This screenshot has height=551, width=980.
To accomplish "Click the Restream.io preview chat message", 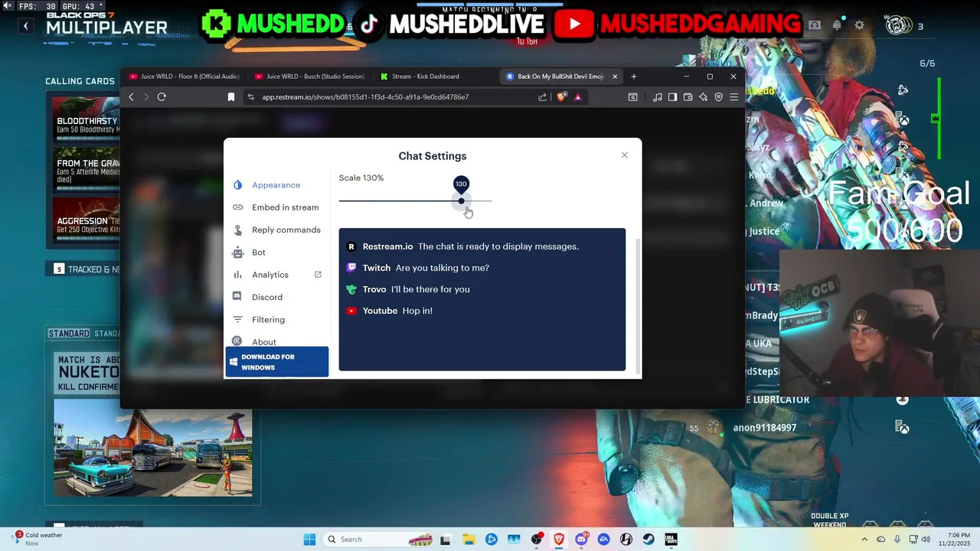I will [x=462, y=246].
